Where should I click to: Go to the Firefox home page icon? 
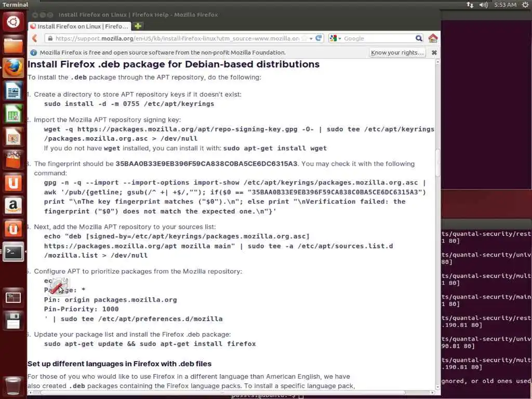[433, 38]
